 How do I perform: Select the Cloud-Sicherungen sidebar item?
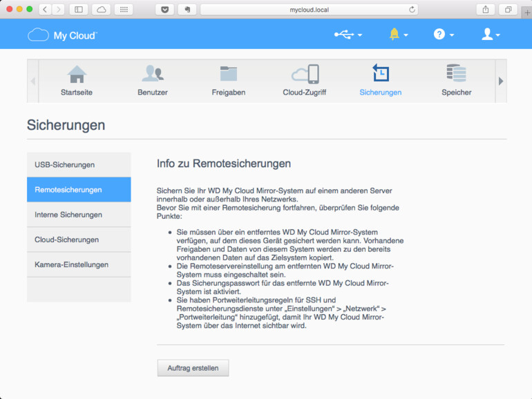(x=79, y=240)
